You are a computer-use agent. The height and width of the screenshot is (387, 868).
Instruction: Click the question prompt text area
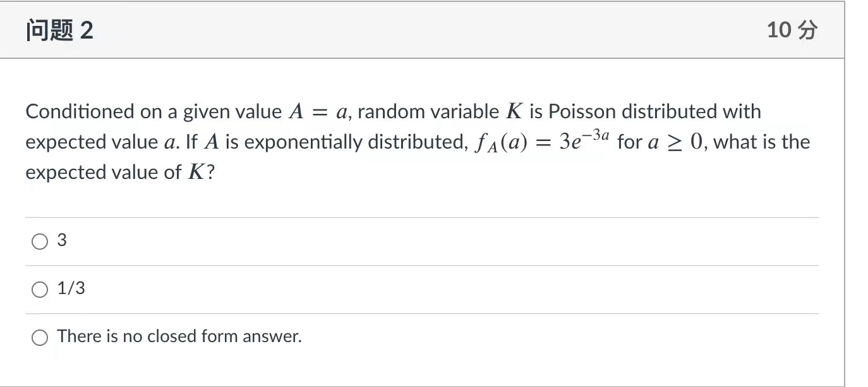pyautogui.click(x=417, y=141)
